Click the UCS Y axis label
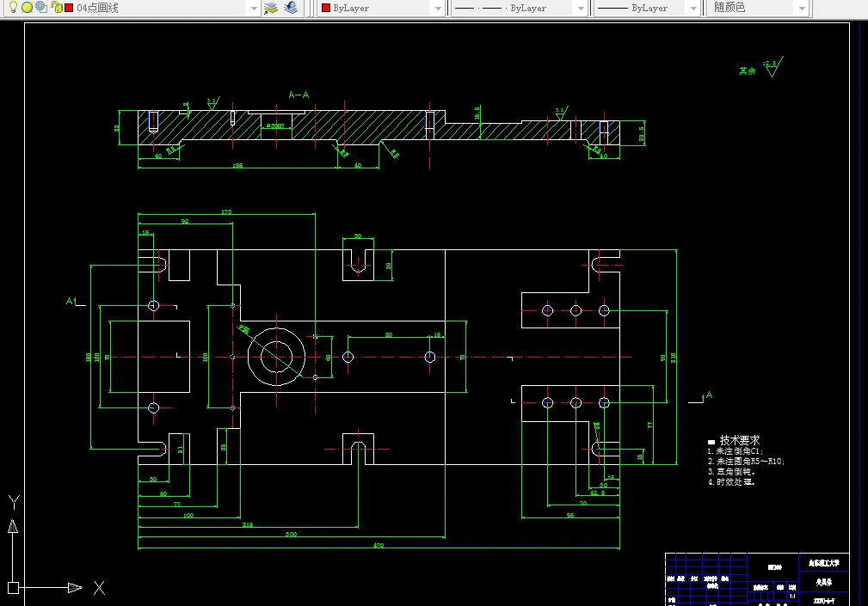The height and width of the screenshot is (606, 868). [x=14, y=502]
